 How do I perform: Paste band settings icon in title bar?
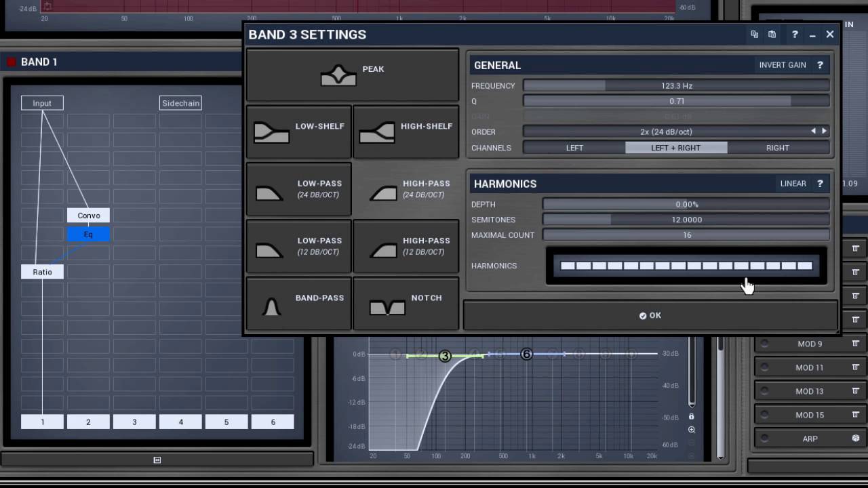(772, 35)
